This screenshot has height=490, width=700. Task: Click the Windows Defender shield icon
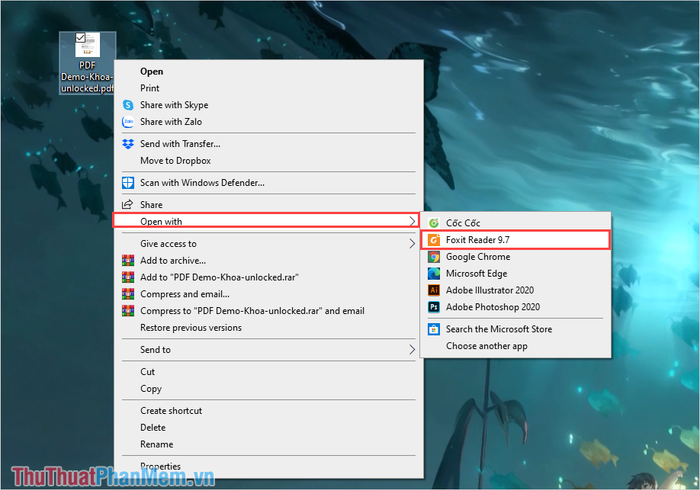pyautogui.click(x=128, y=183)
